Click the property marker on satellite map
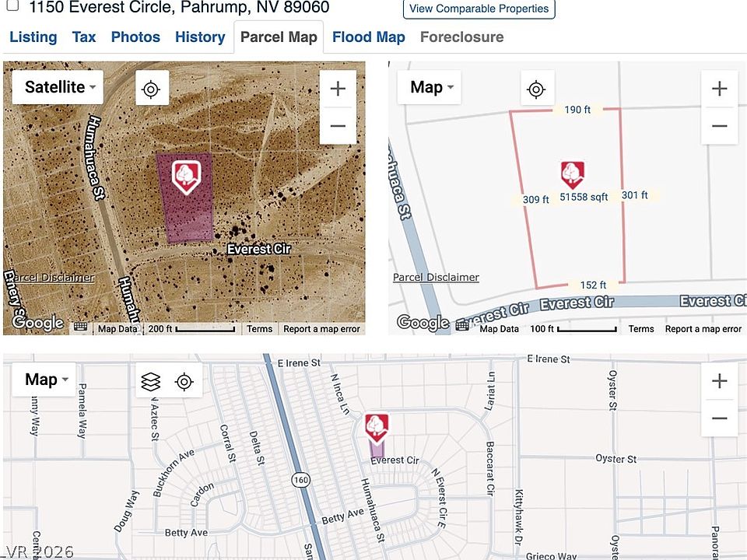The height and width of the screenshot is (560, 747). 186,177
